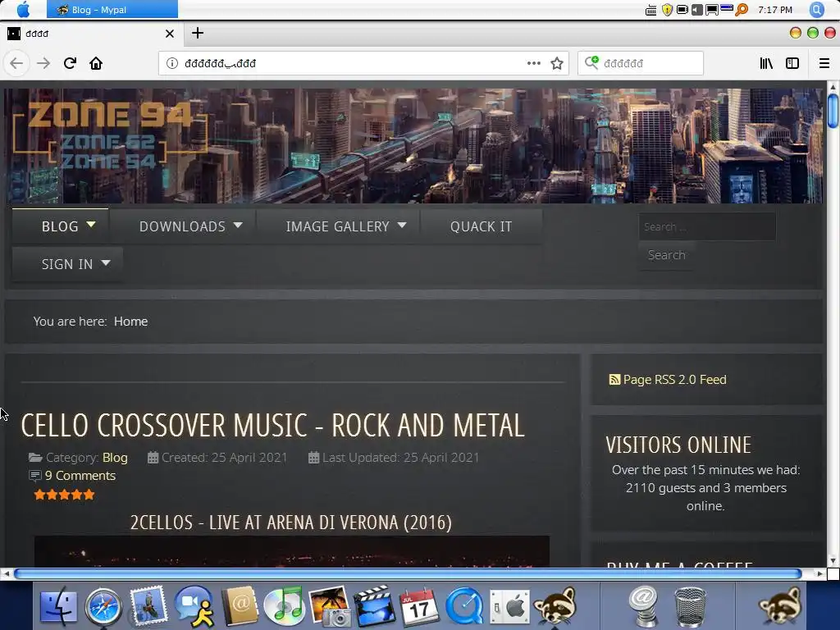Image resolution: width=840 pixels, height=630 pixels.
Task: Open a new browser tab
Action: [198, 33]
